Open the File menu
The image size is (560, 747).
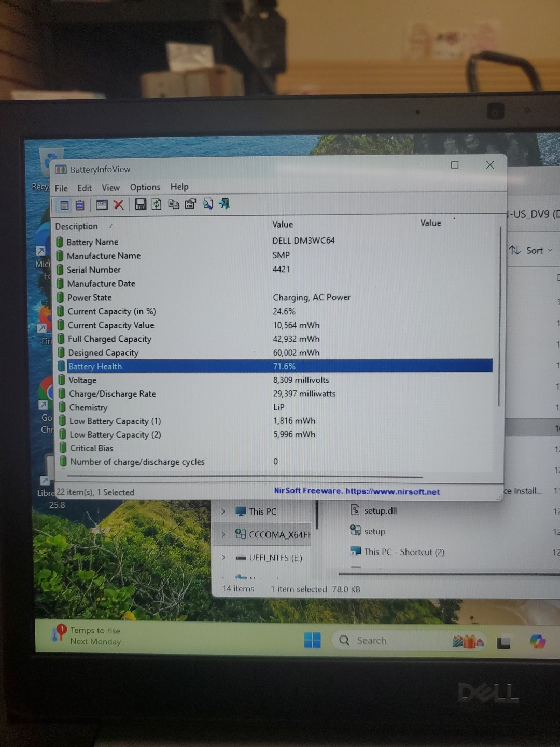(x=61, y=188)
